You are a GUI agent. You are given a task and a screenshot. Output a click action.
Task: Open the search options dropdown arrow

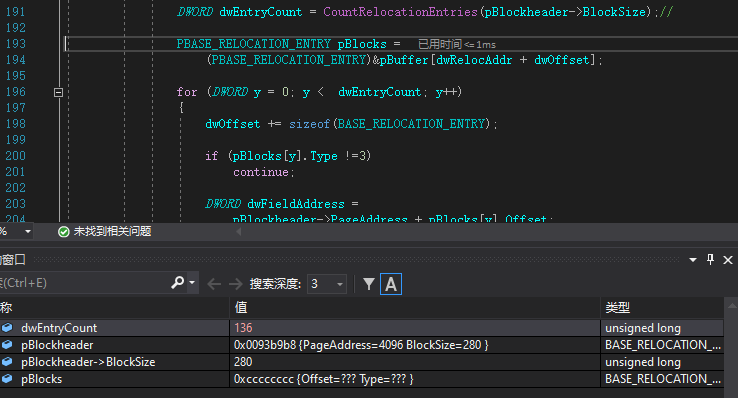tap(192, 283)
